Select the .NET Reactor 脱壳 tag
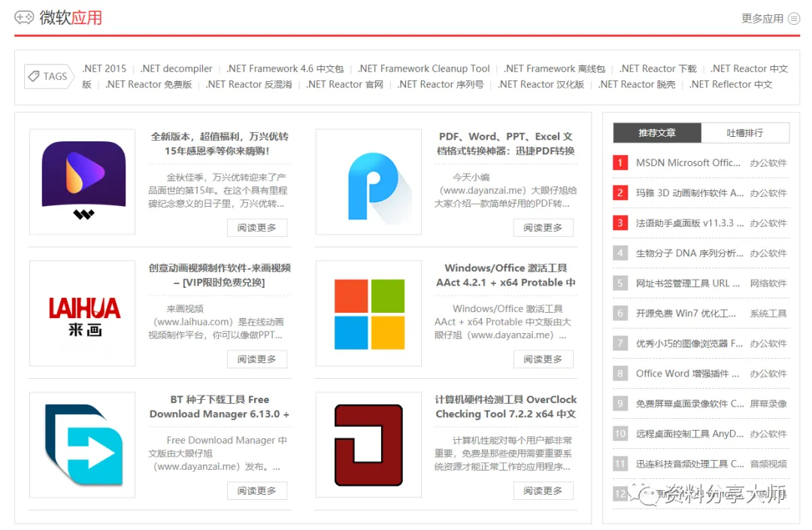 (x=637, y=84)
